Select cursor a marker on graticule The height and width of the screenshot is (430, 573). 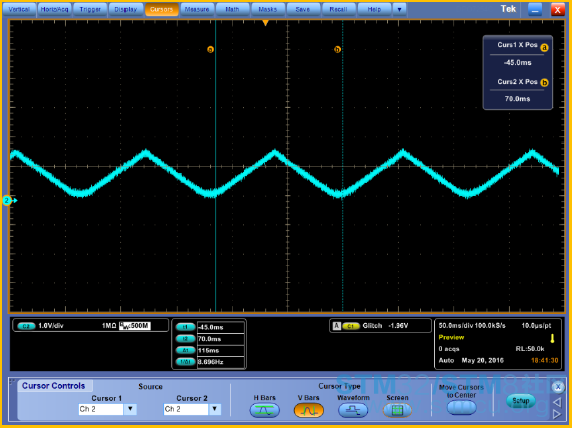click(210, 49)
